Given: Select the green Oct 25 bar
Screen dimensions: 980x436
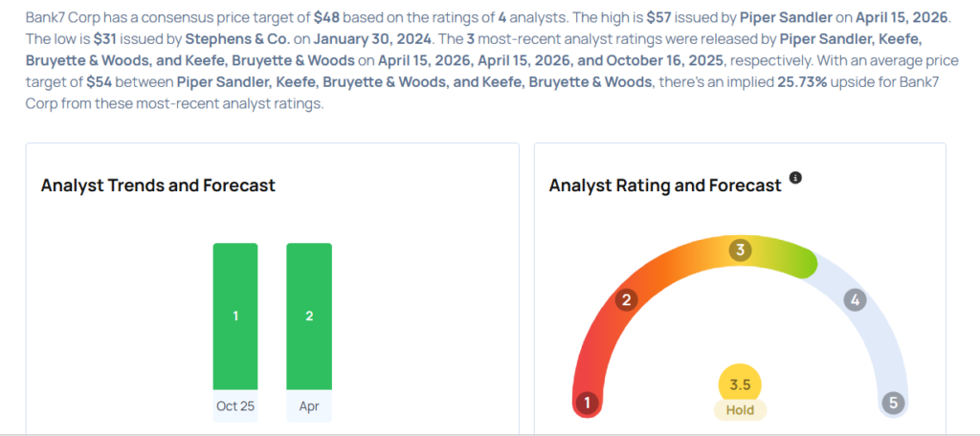Looking at the screenshot, I should (235, 316).
